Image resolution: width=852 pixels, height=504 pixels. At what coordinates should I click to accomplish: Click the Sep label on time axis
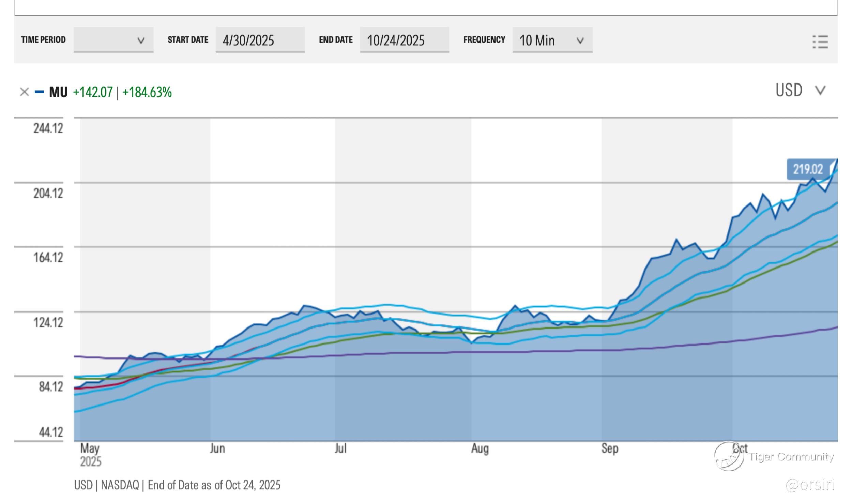pyautogui.click(x=610, y=448)
